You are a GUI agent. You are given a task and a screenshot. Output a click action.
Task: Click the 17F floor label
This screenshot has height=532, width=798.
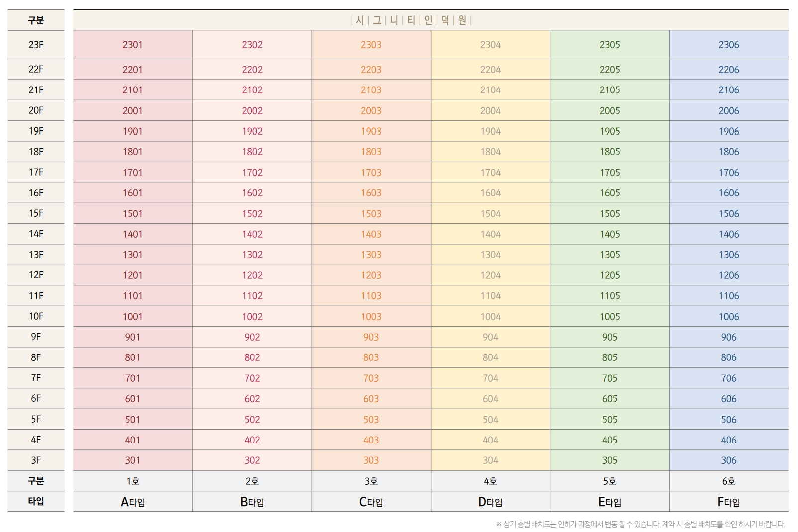pos(36,172)
